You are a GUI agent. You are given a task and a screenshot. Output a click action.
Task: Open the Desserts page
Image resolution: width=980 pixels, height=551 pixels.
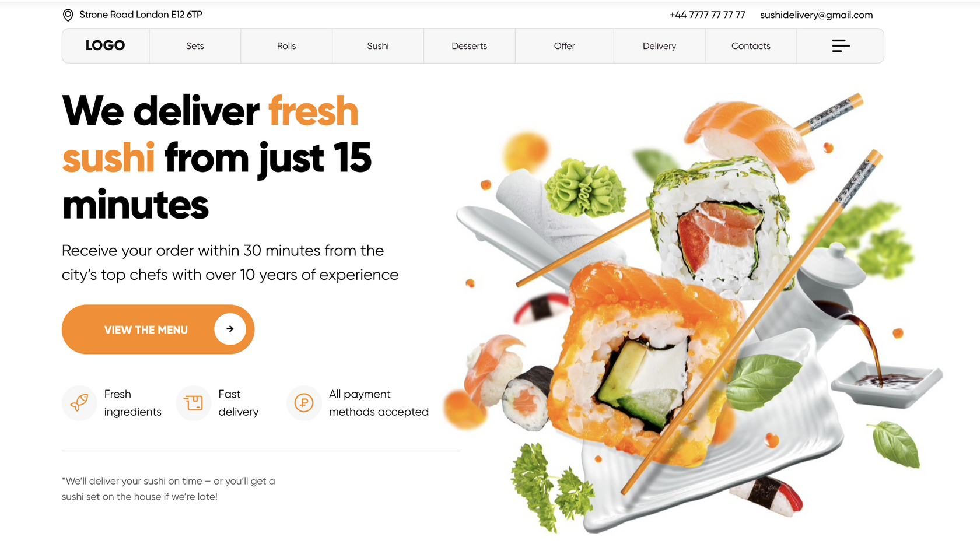pyautogui.click(x=470, y=46)
